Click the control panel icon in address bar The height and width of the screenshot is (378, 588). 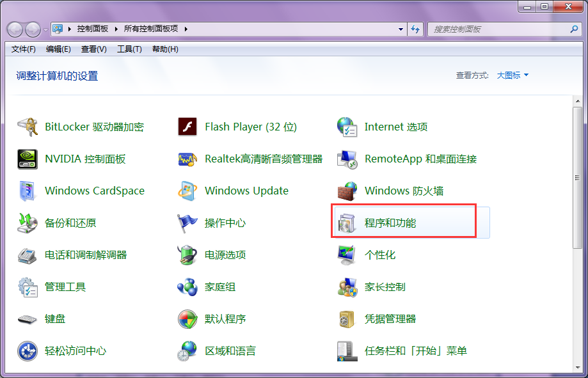pos(58,29)
